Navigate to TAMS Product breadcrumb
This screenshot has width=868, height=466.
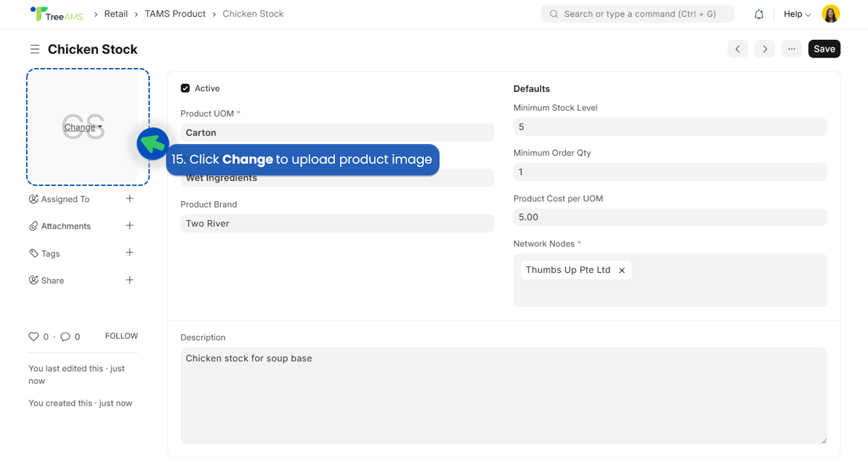175,14
